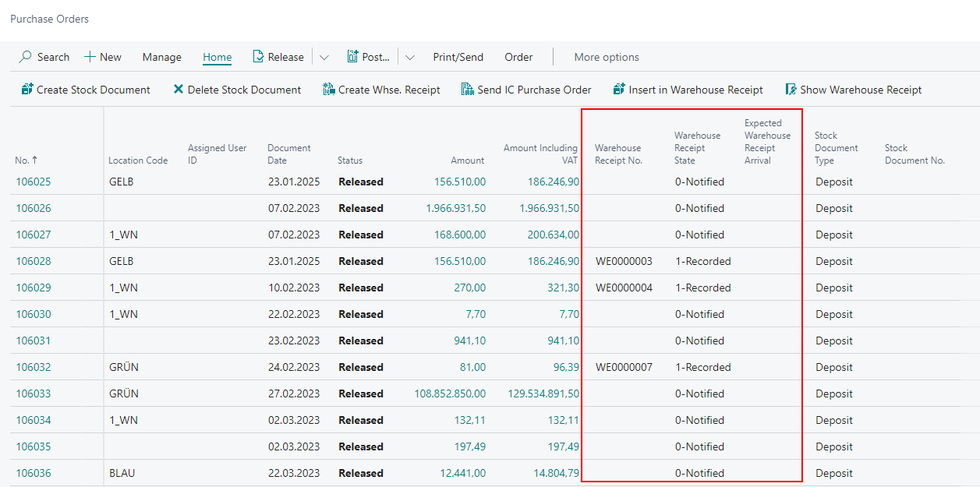The height and width of the screenshot is (487, 980).
Task: Click the Create Whse. Receipt icon
Action: point(329,90)
